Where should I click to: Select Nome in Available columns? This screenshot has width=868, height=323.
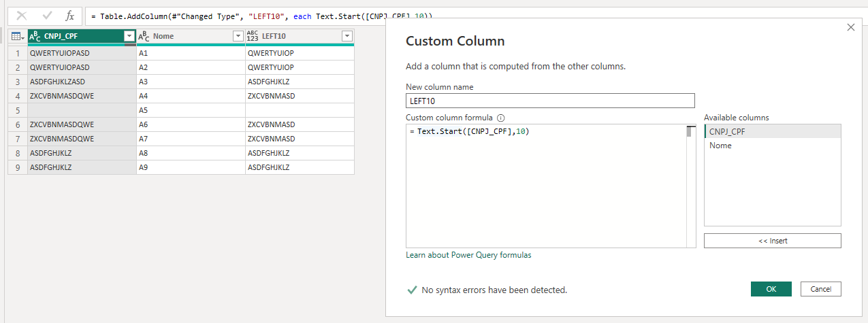pos(773,146)
